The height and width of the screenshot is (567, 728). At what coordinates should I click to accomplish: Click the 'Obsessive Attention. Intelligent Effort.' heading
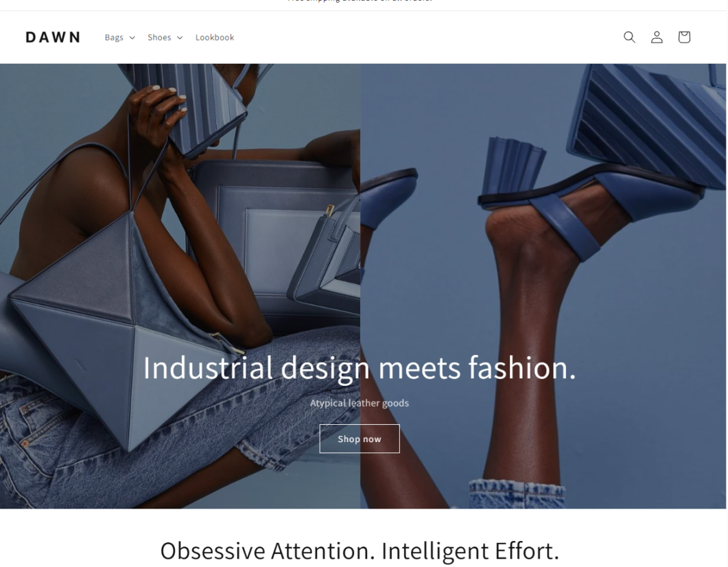[360, 551]
